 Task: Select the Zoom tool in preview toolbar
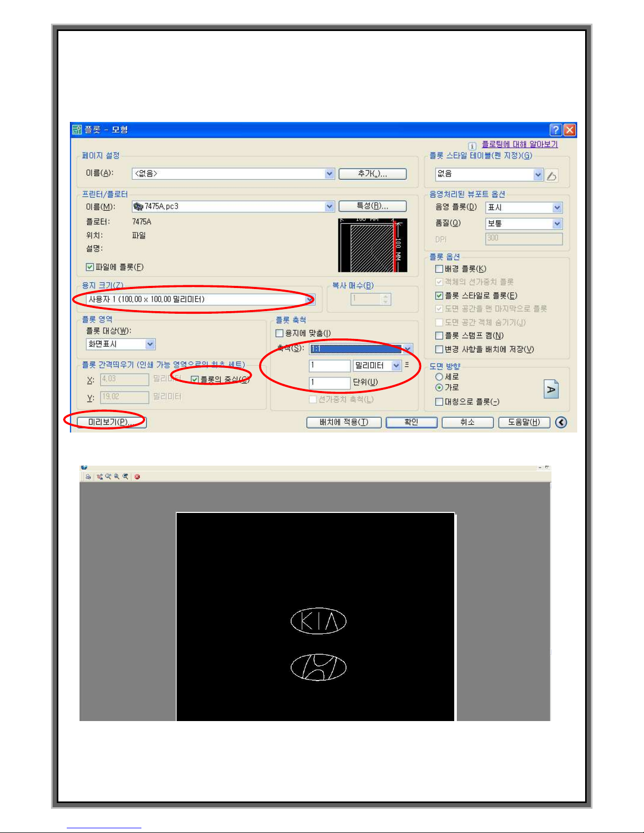[108, 477]
